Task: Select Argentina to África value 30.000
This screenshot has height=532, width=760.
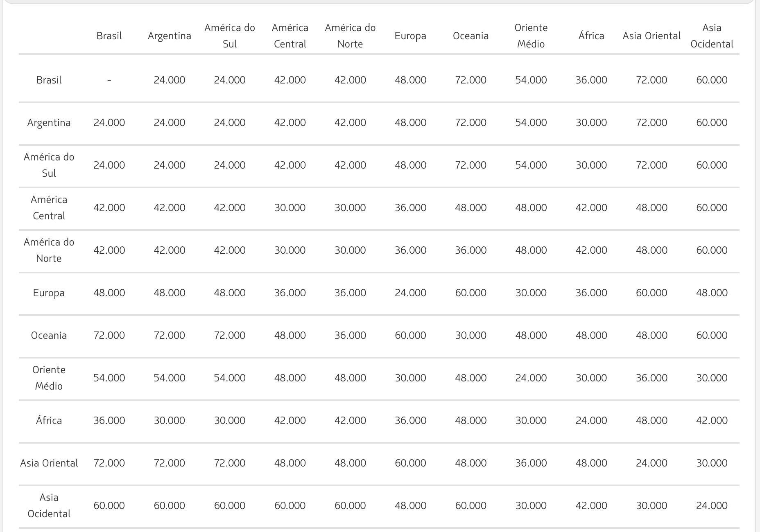Action: (591, 123)
